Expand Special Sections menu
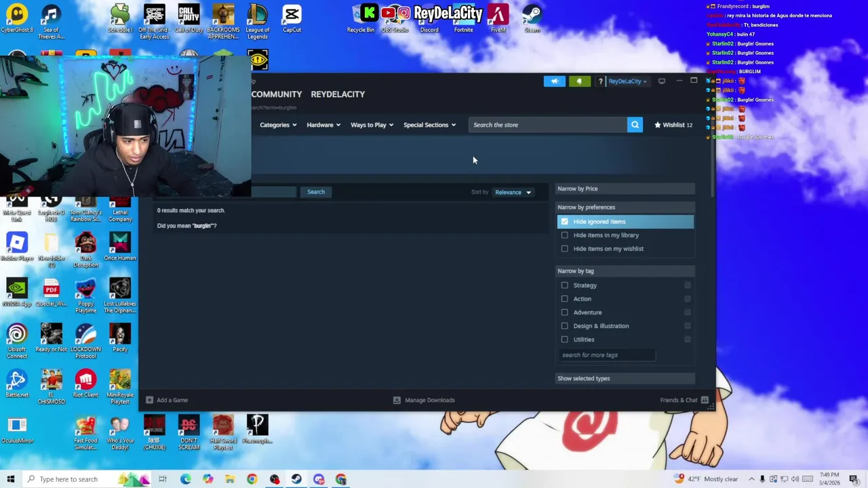 pyautogui.click(x=429, y=125)
